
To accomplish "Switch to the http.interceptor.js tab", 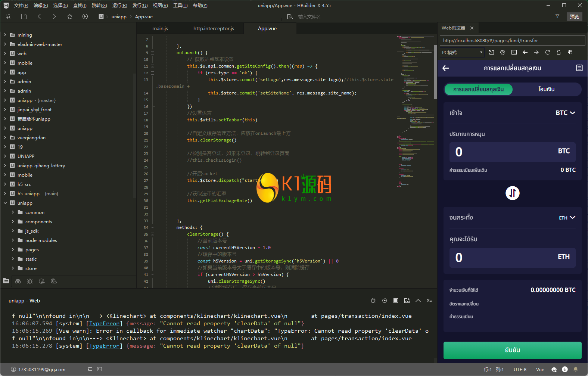I will pyautogui.click(x=214, y=28).
